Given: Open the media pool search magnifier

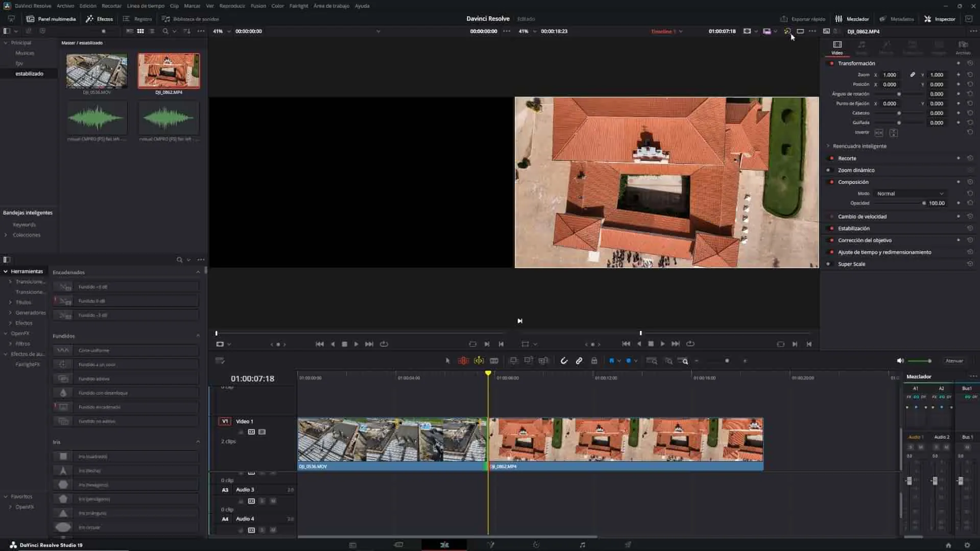Looking at the screenshot, I should pos(165,31).
